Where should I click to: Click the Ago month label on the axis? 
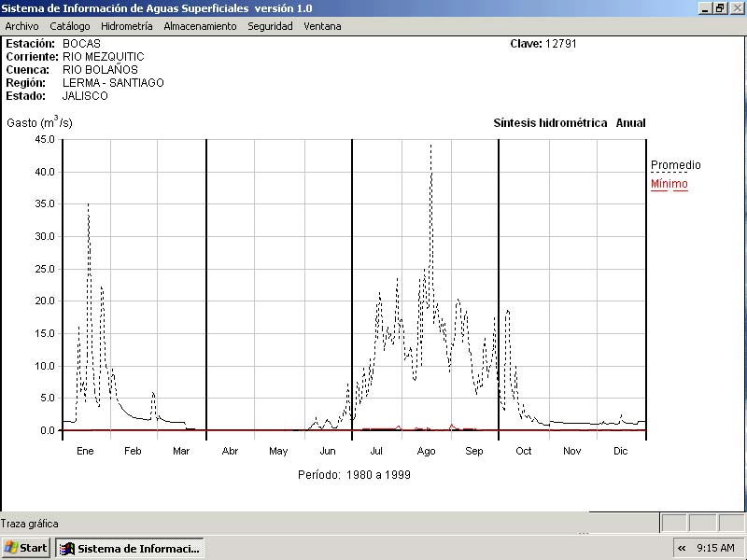pyautogui.click(x=426, y=451)
